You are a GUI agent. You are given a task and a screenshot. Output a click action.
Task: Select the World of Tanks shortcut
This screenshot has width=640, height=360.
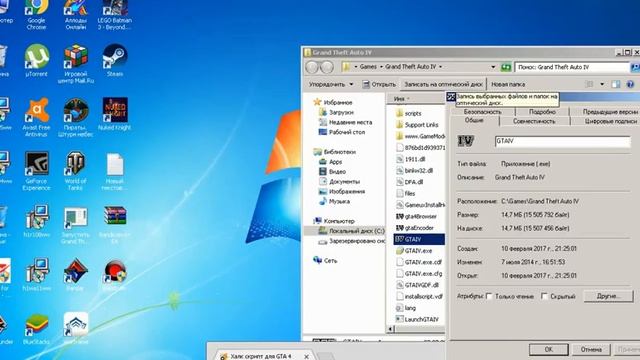(x=76, y=171)
